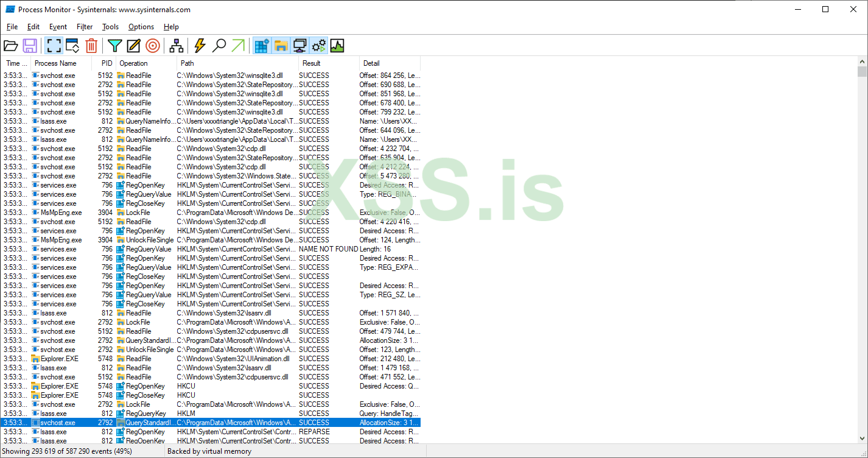Toggle Show File System Activity filter
Viewport: 868px width, 458px height.
click(281, 46)
